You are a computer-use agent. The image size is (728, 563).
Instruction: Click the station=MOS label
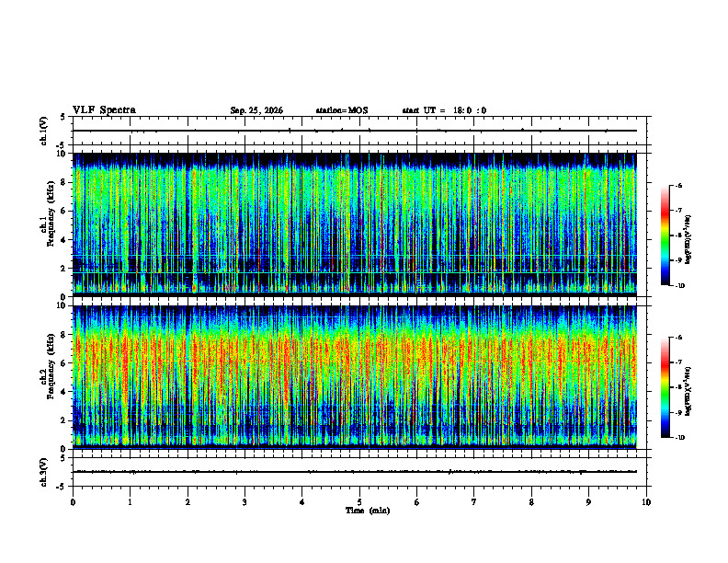[x=342, y=110]
